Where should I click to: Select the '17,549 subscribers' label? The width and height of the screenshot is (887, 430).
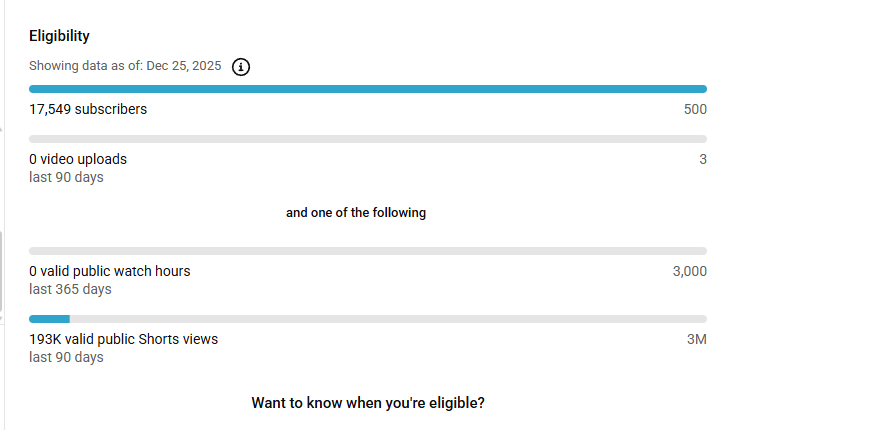[x=88, y=109]
